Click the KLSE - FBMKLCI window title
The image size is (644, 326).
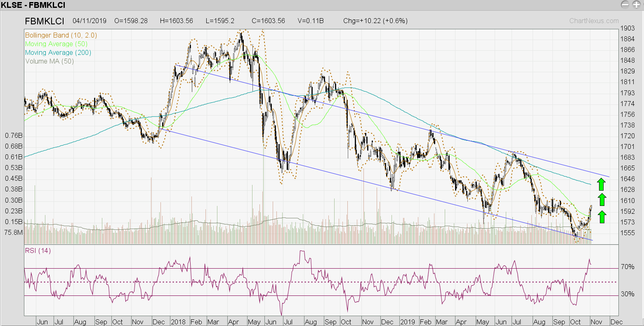(33, 5)
